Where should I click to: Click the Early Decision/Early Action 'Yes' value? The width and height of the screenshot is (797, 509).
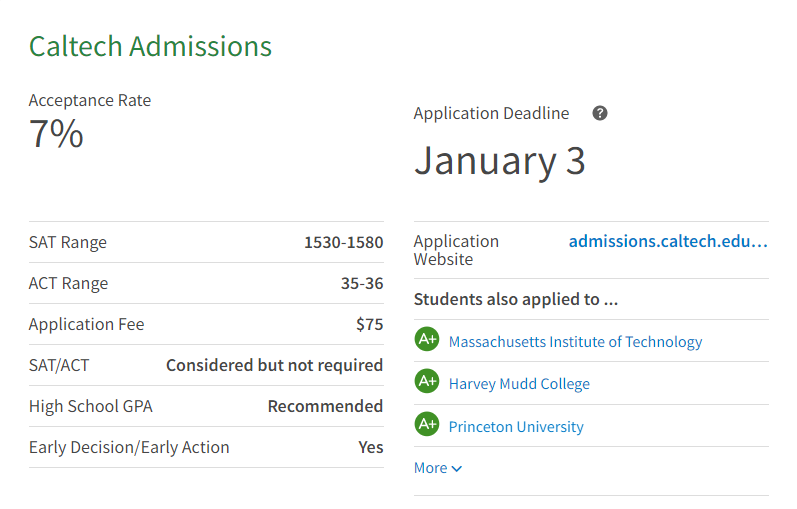[x=370, y=447]
